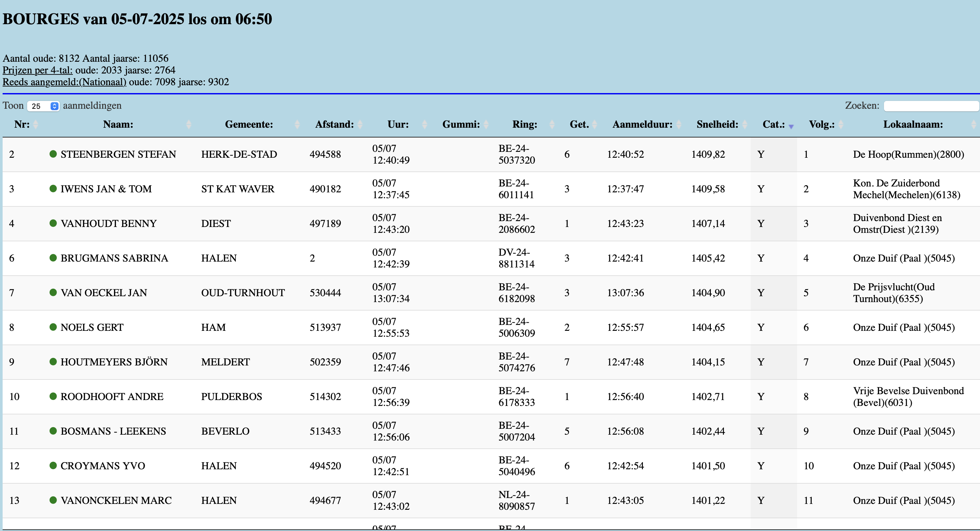Sort by the Afstand column

coord(335,124)
